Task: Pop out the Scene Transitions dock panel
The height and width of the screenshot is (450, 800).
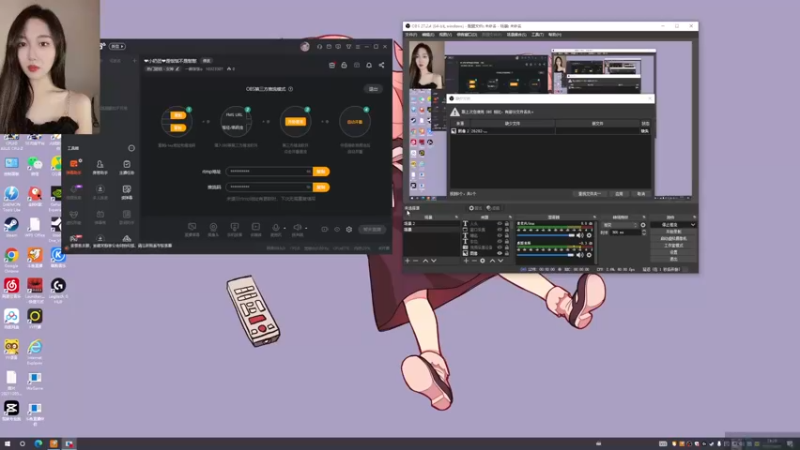Action: 644,217
